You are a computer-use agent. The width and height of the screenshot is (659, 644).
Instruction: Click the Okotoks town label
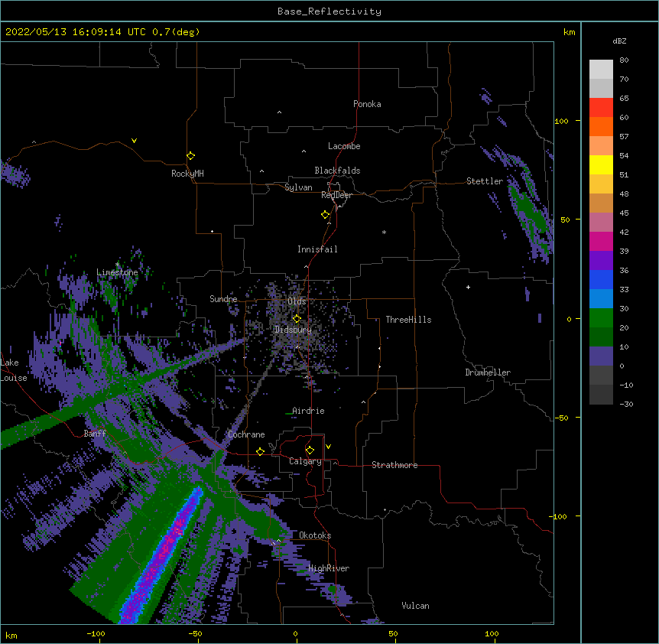click(315, 535)
